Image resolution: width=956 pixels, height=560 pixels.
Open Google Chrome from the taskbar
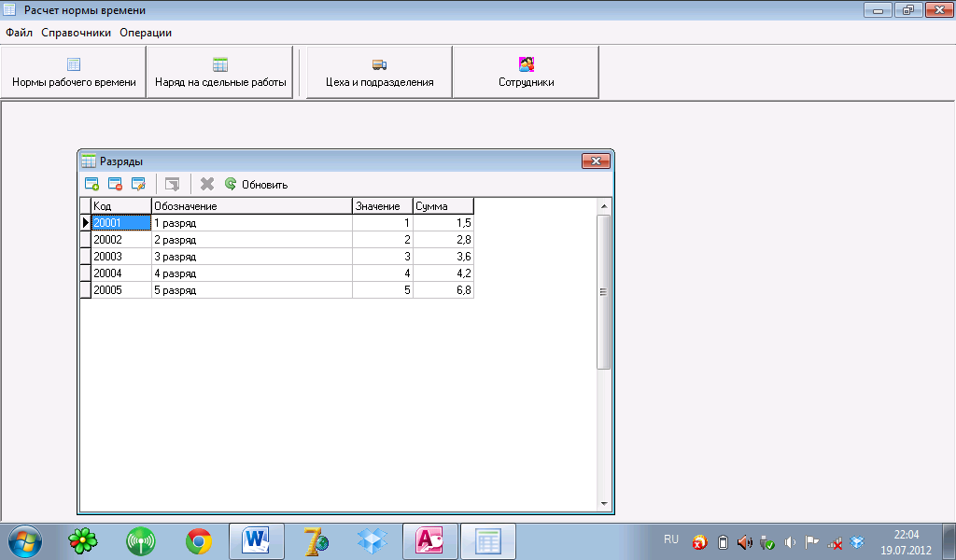click(x=199, y=541)
